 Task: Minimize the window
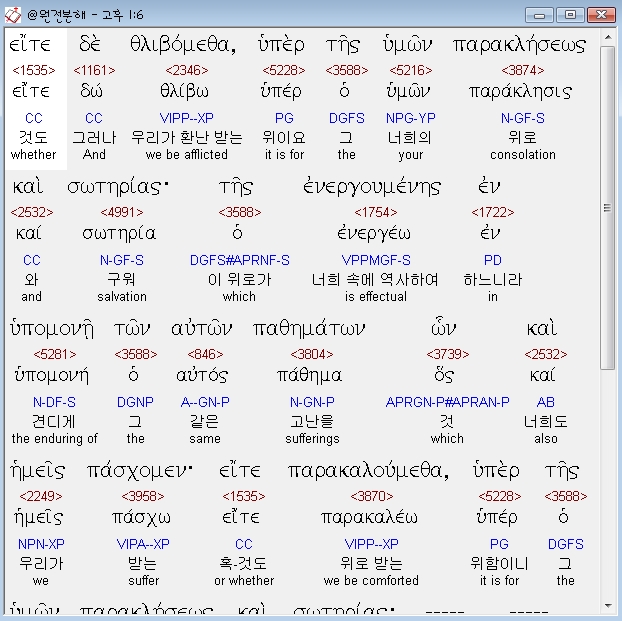pyautogui.click(x=539, y=15)
